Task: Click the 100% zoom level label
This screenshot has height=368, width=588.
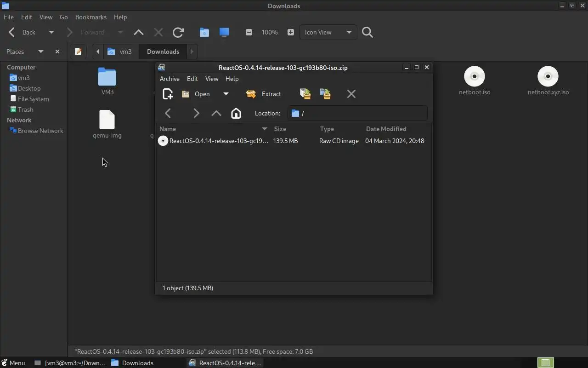Action: 270,32
